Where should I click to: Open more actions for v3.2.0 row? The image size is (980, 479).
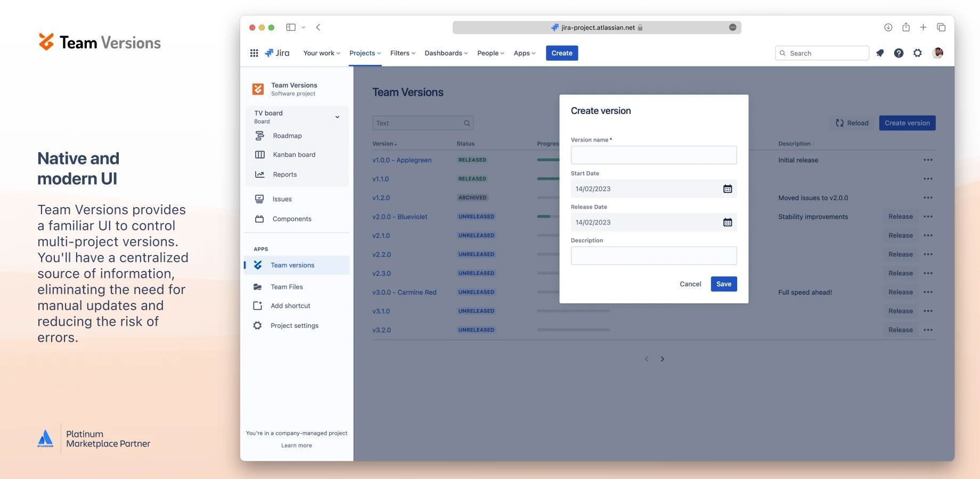tap(928, 330)
